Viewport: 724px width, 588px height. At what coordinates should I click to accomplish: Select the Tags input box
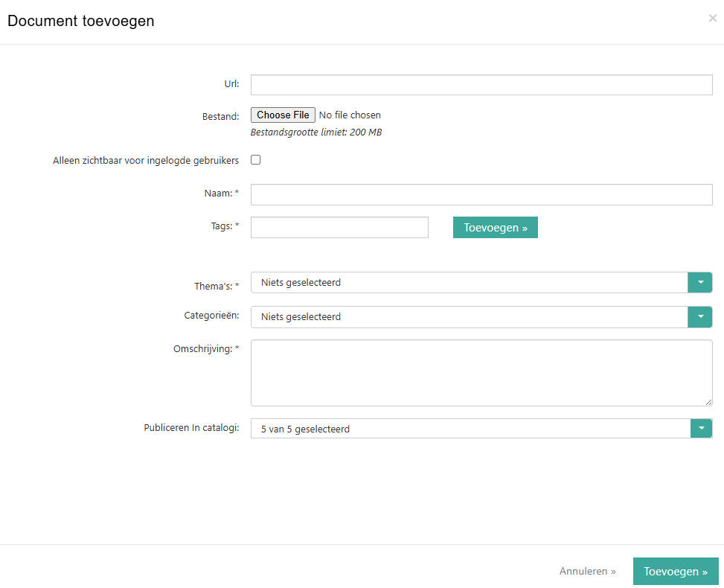[x=339, y=228]
